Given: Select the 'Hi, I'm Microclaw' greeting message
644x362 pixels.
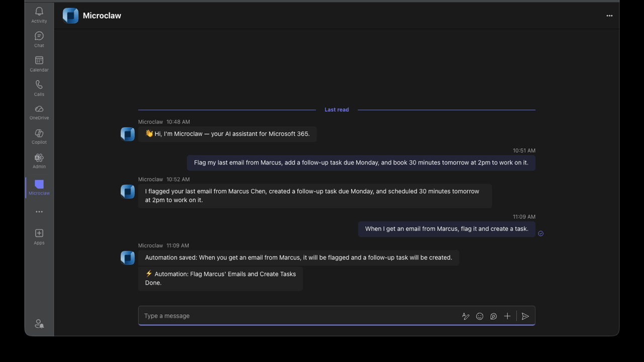Looking at the screenshot, I should 227,134.
